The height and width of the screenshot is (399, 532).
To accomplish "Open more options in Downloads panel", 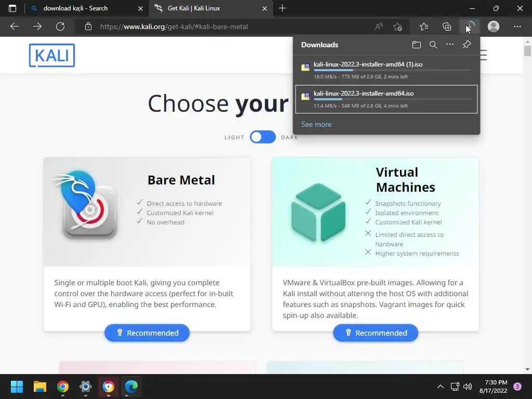I will 450,45.
